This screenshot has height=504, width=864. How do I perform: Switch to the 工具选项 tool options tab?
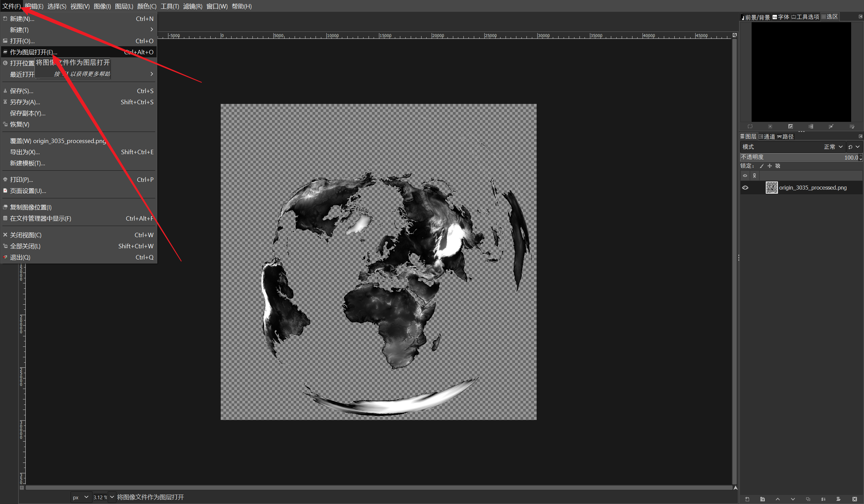pos(805,17)
